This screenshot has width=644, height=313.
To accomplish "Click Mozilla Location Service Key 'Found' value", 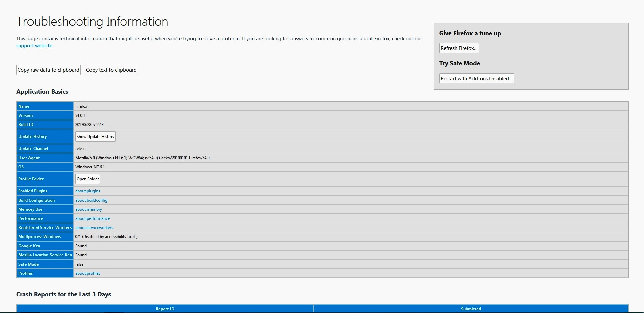I will pyautogui.click(x=81, y=255).
